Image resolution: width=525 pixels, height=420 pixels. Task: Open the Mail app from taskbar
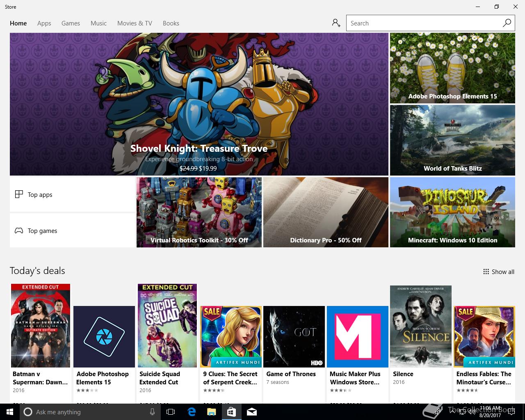[252, 412]
